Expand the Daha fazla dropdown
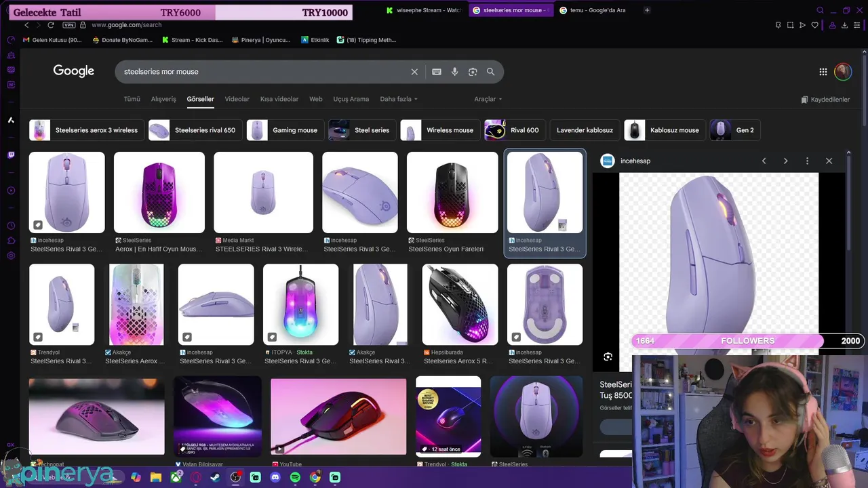Image resolution: width=868 pixels, height=488 pixels. coord(399,99)
